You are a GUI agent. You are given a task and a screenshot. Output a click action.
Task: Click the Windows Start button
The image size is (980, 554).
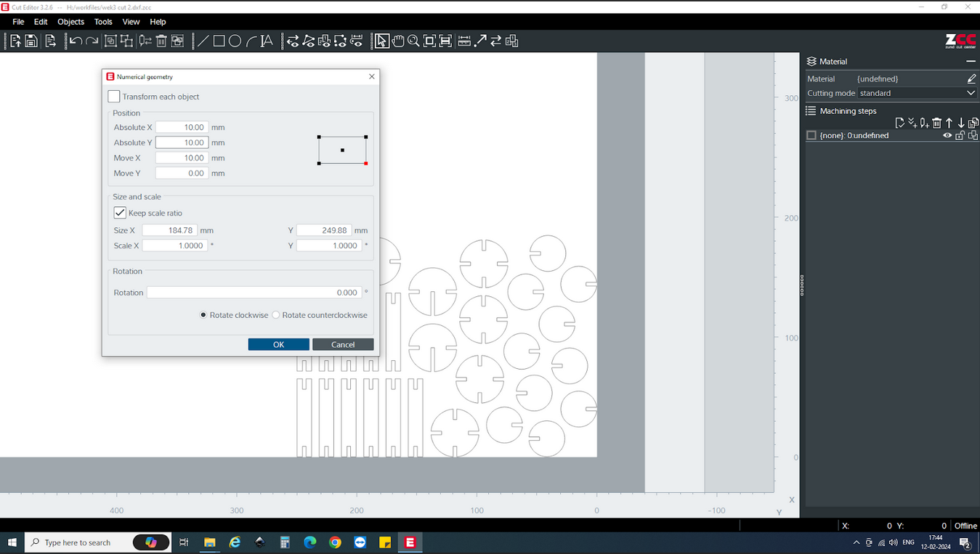click(x=12, y=542)
